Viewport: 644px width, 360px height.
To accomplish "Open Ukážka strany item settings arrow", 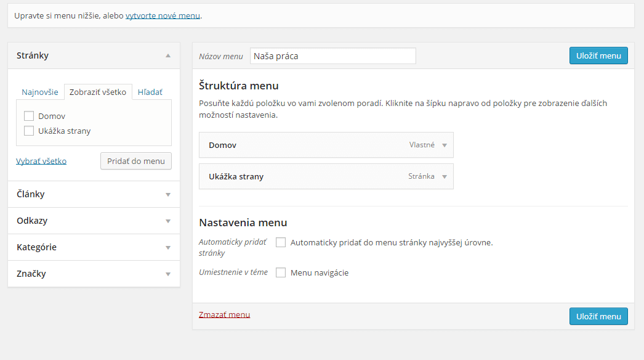I will (x=445, y=176).
